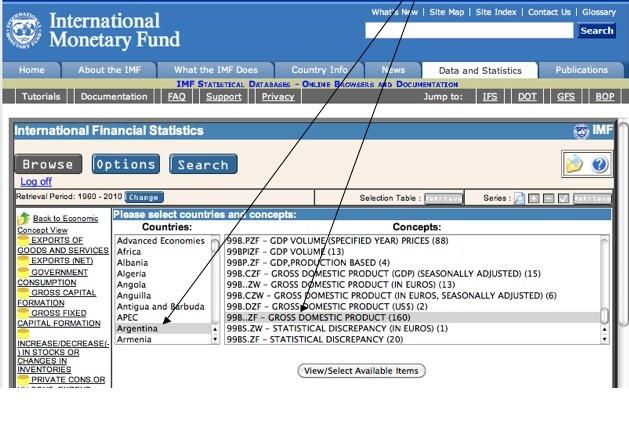Click Concepts list scroll up arrow
Viewport: 629px width, 446px height.
pyautogui.click(x=605, y=329)
